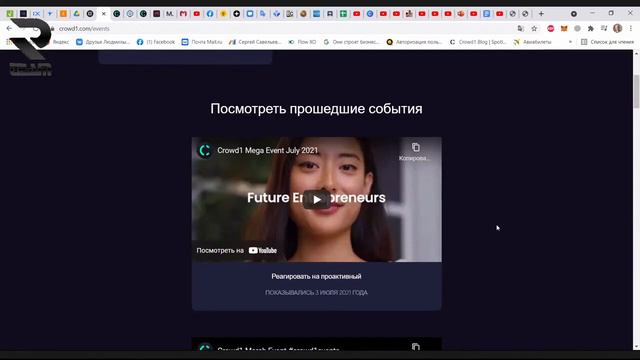Switch to the Google Translate tab
This screenshot has width=640, height=360.
point(263,14)
